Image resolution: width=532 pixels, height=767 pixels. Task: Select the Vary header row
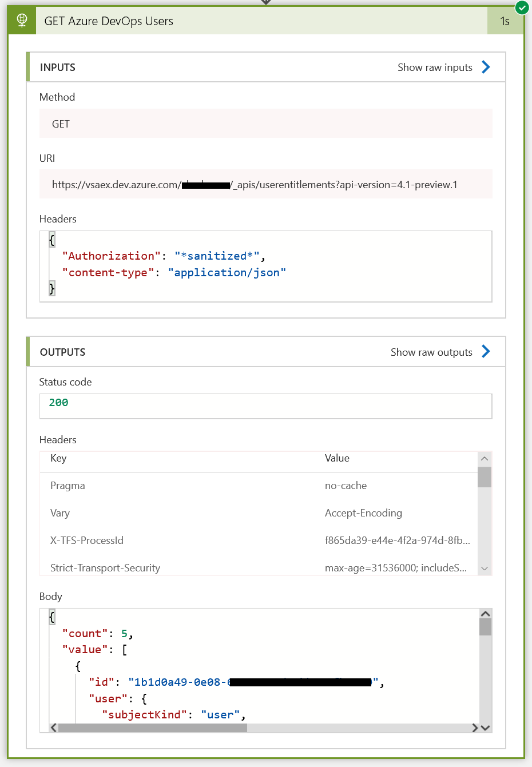click(x=259, y=513)
